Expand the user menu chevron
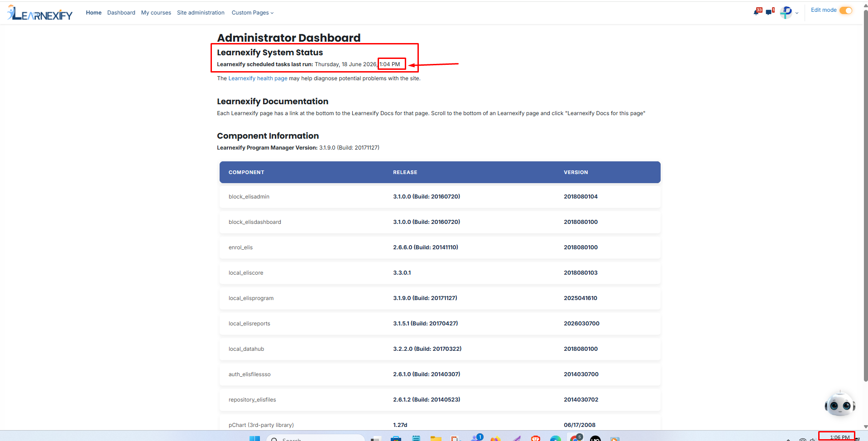868x441 pixels. point(797,13)
